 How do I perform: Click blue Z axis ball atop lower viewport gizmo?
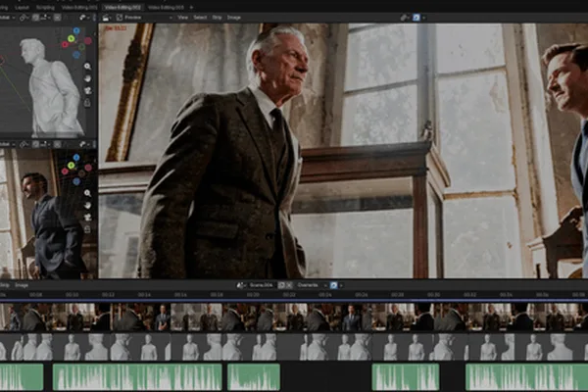tap(76, 158)
